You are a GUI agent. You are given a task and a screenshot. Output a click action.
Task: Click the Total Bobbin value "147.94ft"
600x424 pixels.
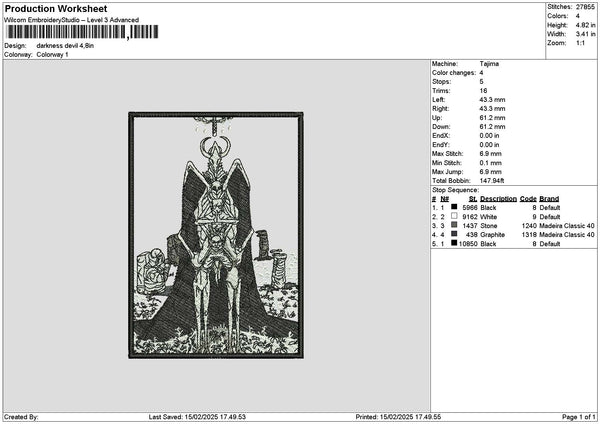tap(492, 181)
